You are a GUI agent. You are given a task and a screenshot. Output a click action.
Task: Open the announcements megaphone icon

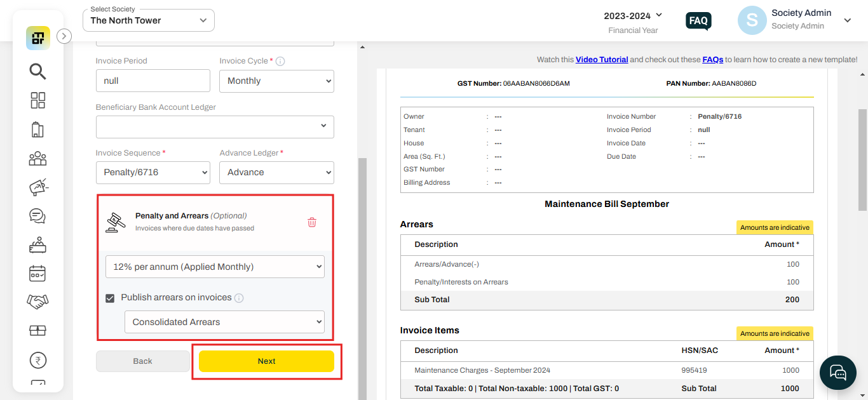click(37, 187)
